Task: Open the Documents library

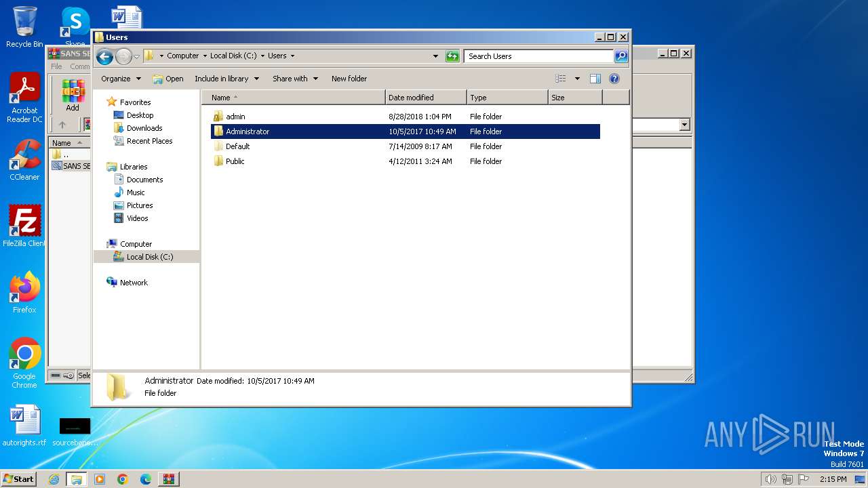Action: click(144, 180)
